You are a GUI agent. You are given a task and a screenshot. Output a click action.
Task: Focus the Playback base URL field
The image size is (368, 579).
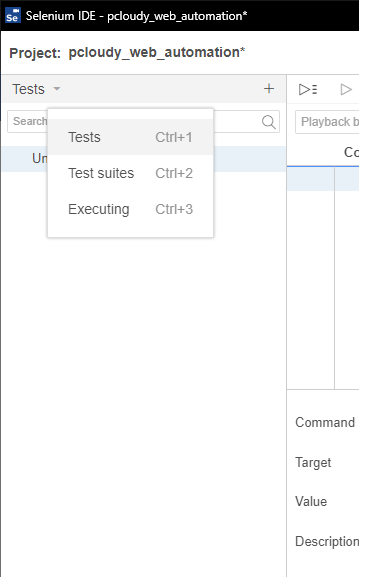(327, 122)
